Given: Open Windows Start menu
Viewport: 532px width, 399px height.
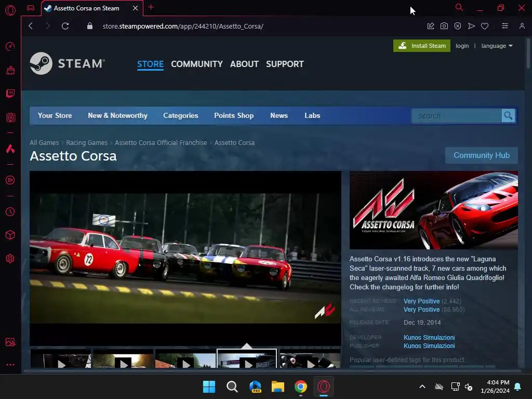Looking at the screenshot, I should pos(209,387).
